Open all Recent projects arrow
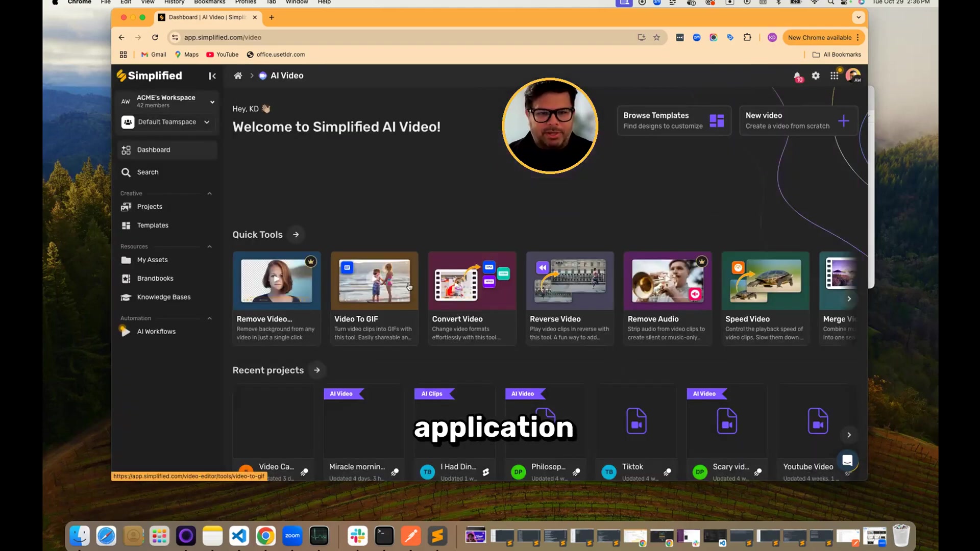Screen dimensions: 980x551 [x=317, y=370]
